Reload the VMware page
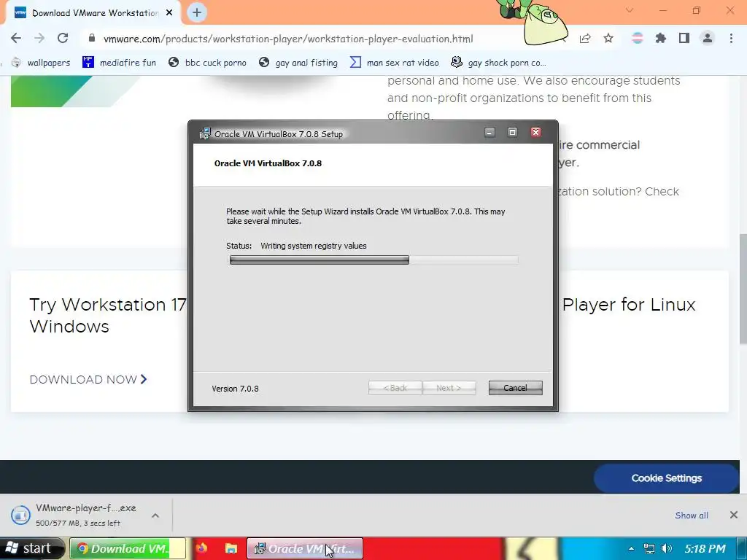 coord(63,38)
